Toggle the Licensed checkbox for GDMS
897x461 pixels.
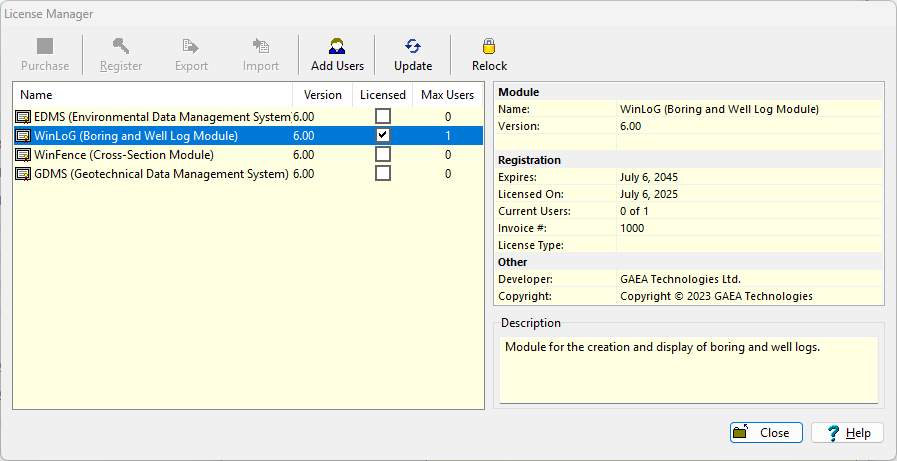tap(383, 173)
